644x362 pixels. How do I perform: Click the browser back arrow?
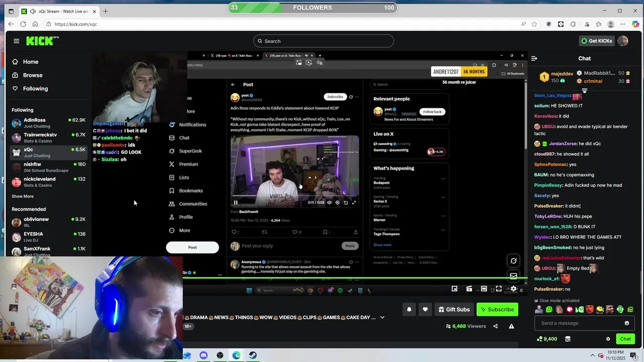coord(11,24)
